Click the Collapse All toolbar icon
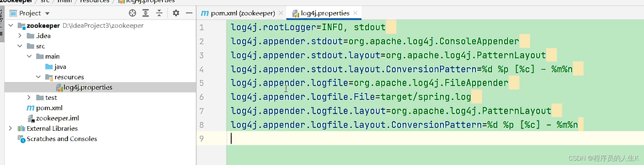 pos(159,13)
